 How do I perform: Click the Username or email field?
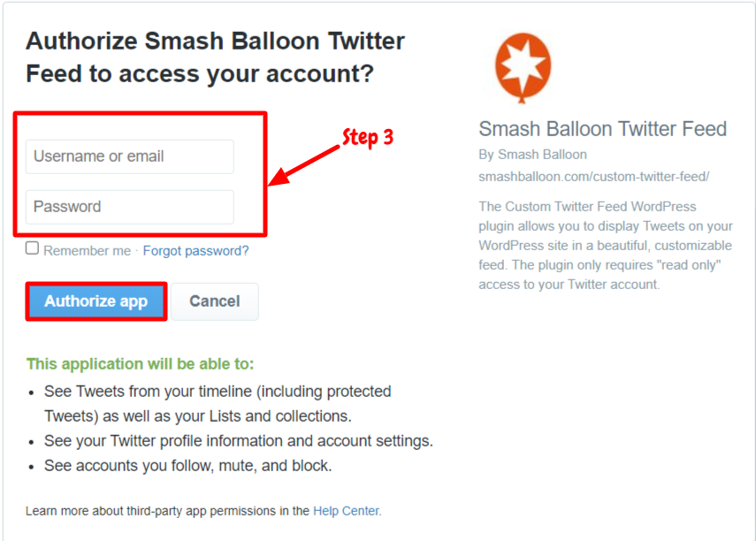point(130,156)
